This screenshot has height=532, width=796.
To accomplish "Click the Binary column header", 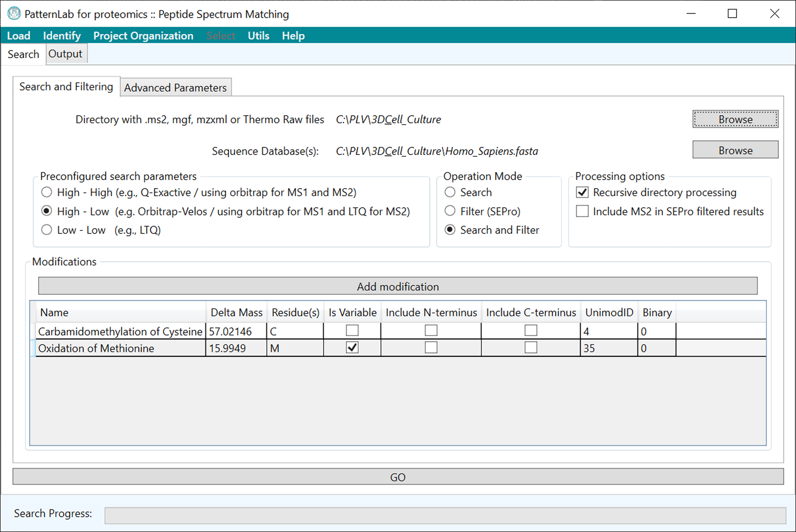I will tap(657, 312).
